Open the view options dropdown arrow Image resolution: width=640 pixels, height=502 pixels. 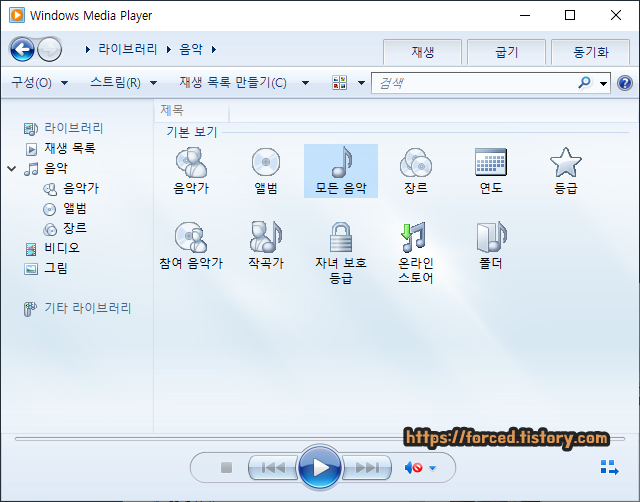pos(361,83)
